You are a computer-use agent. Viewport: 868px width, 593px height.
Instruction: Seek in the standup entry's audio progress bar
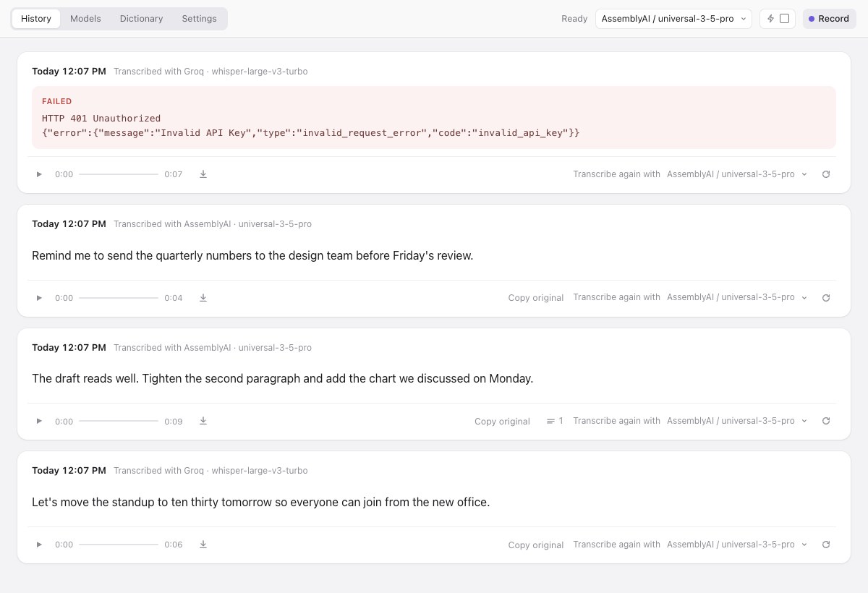tap(119, 545)
